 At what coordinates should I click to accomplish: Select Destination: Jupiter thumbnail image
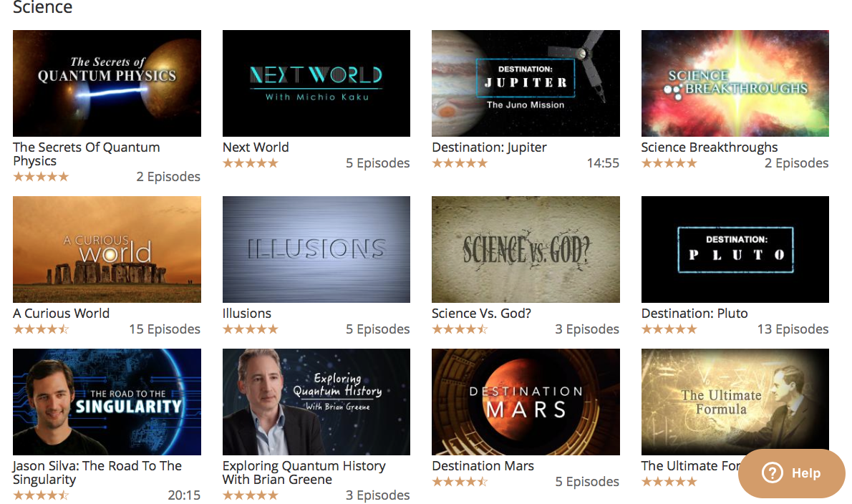pos(526,83)
